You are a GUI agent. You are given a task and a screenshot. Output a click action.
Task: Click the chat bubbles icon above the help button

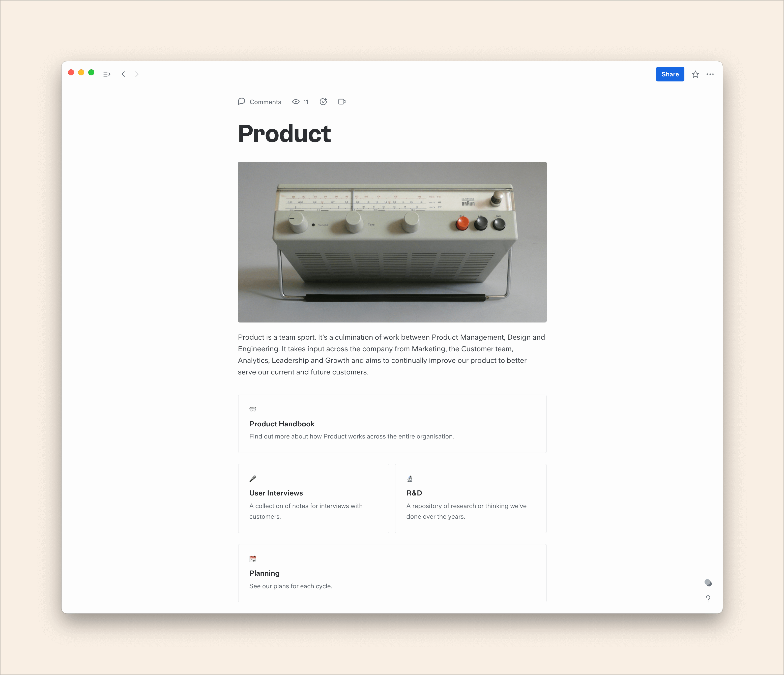point(708,583)
